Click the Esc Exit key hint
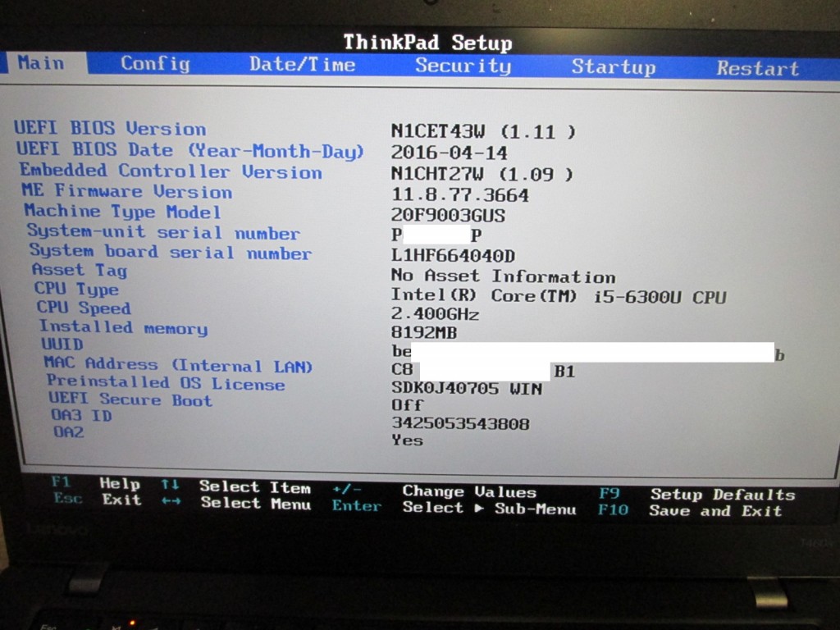This screenshot has height=630, width=840. click(98, 500)
